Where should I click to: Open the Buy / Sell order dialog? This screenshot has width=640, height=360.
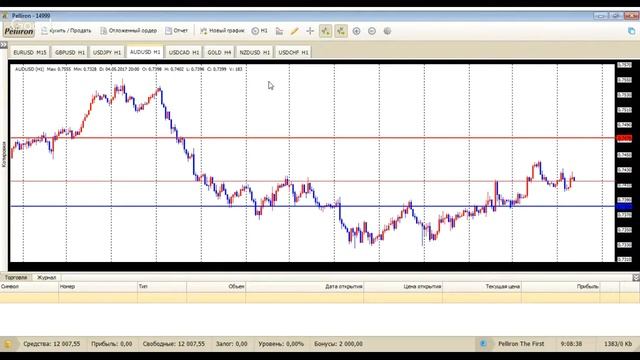click(x=66, y=31)
